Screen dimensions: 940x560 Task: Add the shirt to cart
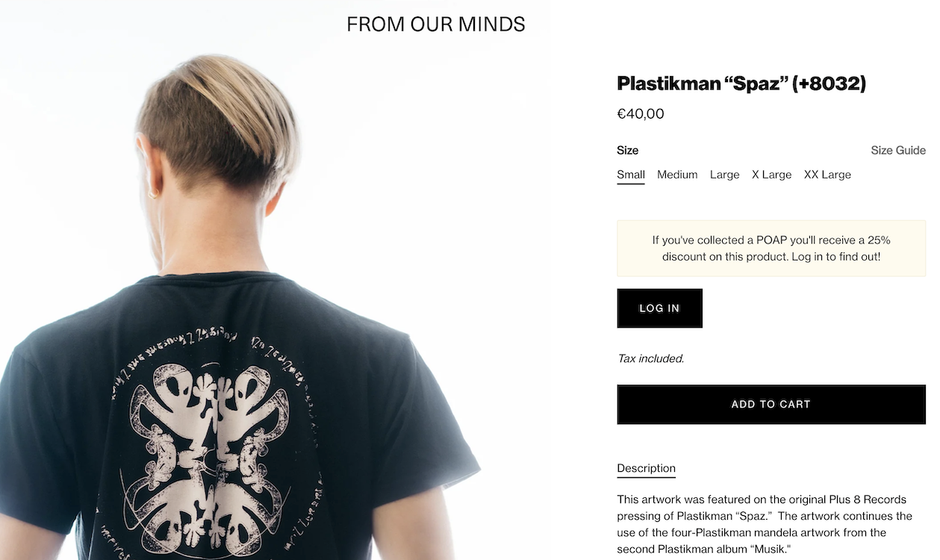[x=771, y=404]
